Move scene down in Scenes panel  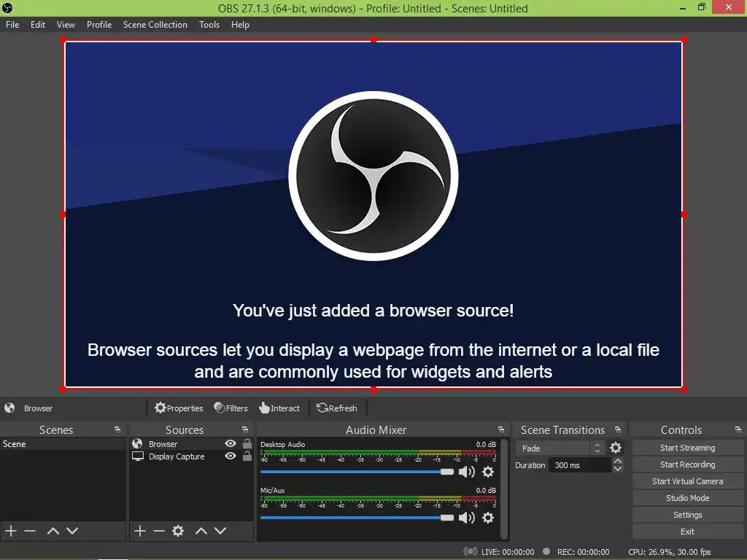72,531
